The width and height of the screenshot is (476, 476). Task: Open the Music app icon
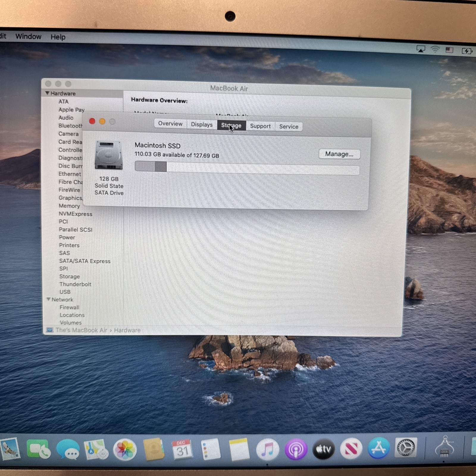pyautogui.click(x=267, y=449)
